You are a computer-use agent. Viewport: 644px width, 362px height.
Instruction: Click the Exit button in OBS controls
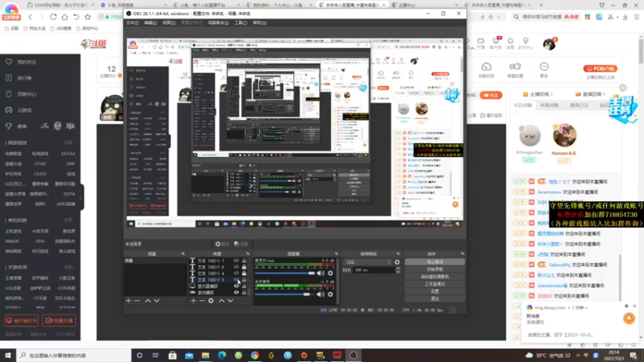pos(435,298)
